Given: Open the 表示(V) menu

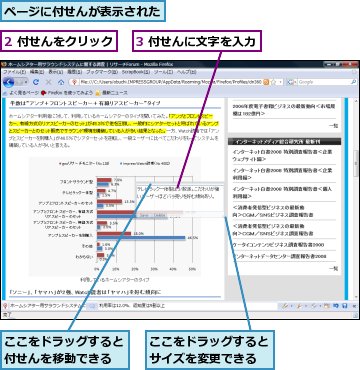Looking at the screenshot, I should coord(55,72).
